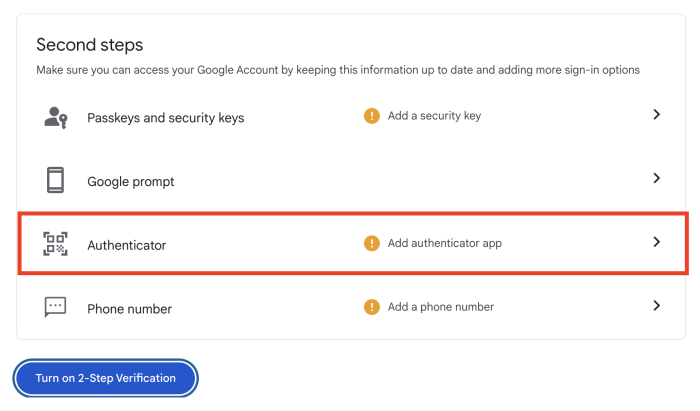This screenshot has height=411, width=700.
Task: Click the Google prompt phone icon
Action: click(56, 180)
